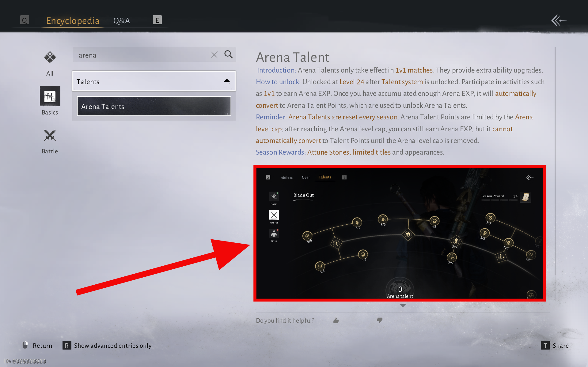Click the Return button
Screen dimensions: 588x367
[37, 346]
